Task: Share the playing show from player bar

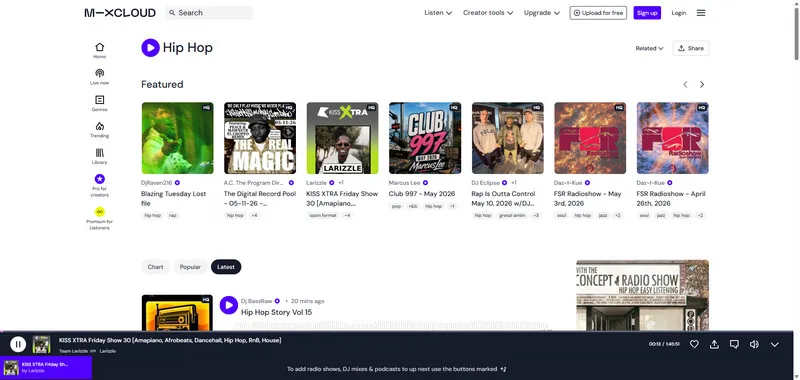Action: (x=714, y=344)
